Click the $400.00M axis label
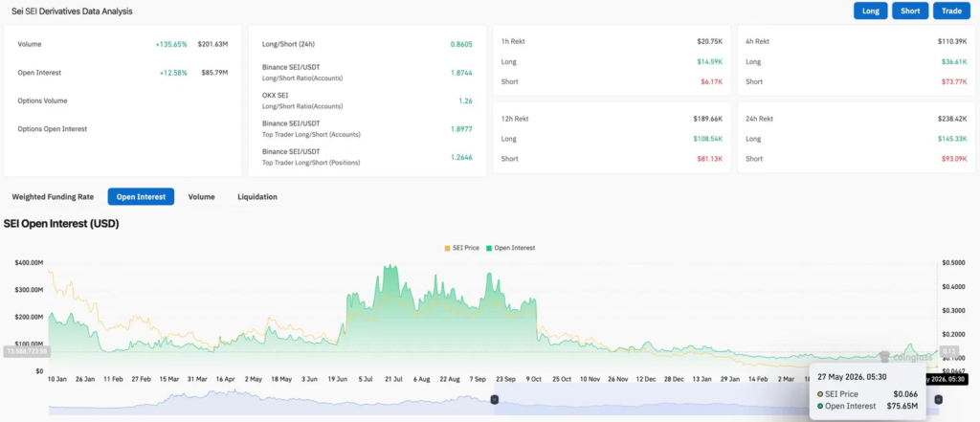The height and width of the screenshot is (422, 980). 30,263
